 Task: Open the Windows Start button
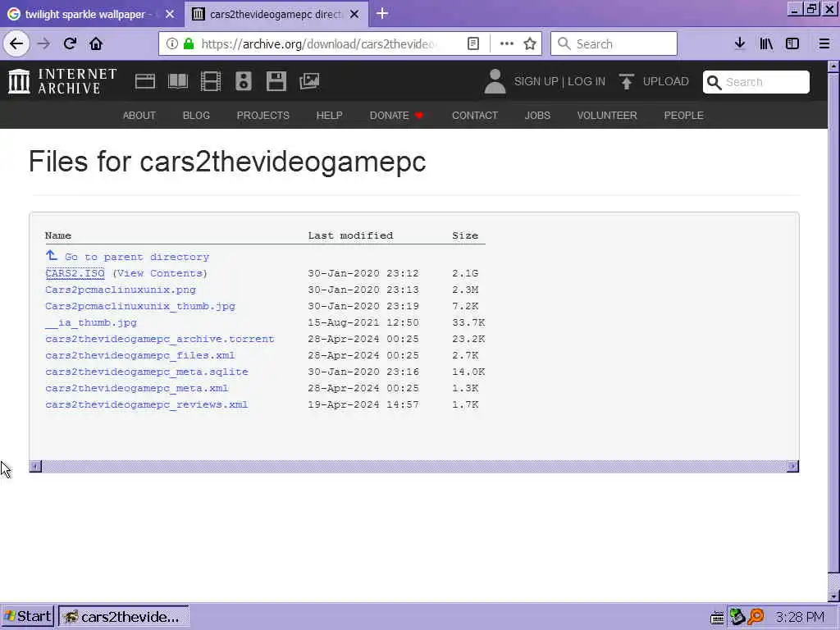click(27, 617)
